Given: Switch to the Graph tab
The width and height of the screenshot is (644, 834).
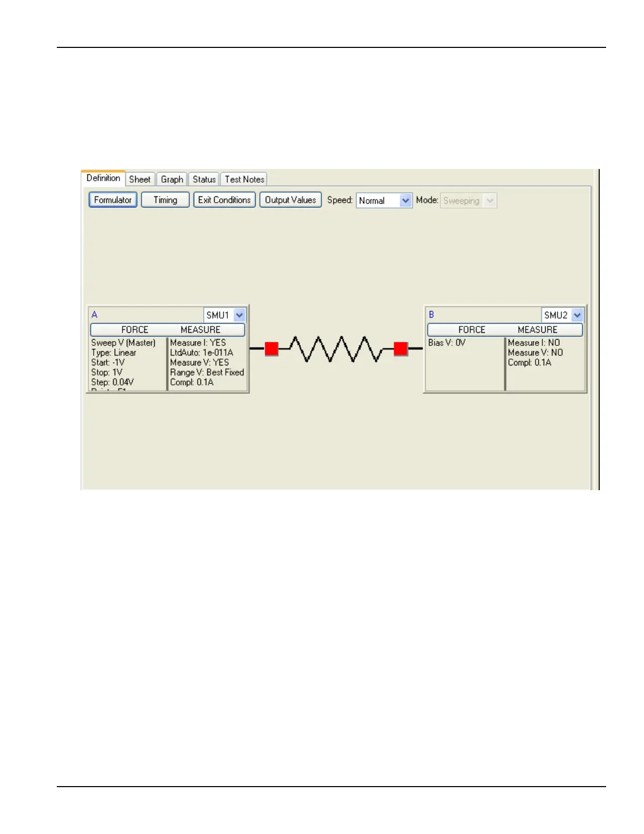Looking at the screenshot, I should click(x=172, y=180).
